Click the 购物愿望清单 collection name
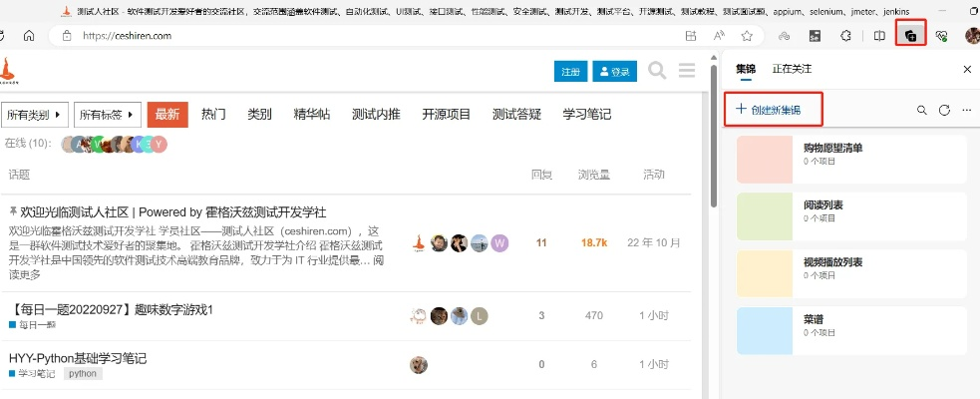Image resolution: width=980 pixels, height=399 pixels. 833,149
